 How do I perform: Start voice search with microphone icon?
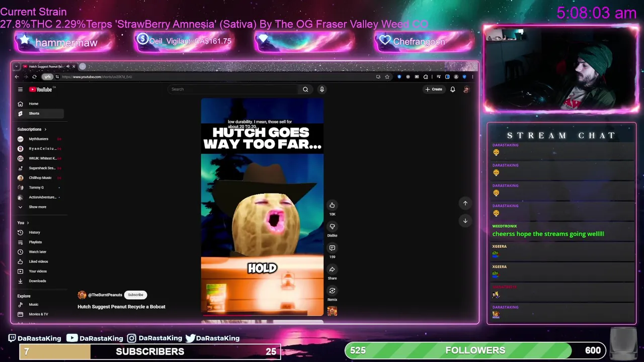pyautogui.click(x=322, y=89)
